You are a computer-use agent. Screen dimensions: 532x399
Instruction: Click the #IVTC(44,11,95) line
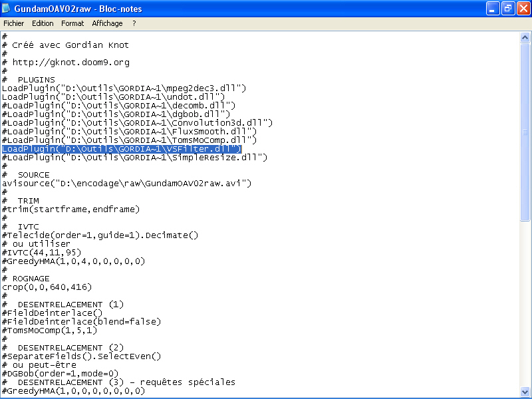pyautogui.click(x=42, y=253)
